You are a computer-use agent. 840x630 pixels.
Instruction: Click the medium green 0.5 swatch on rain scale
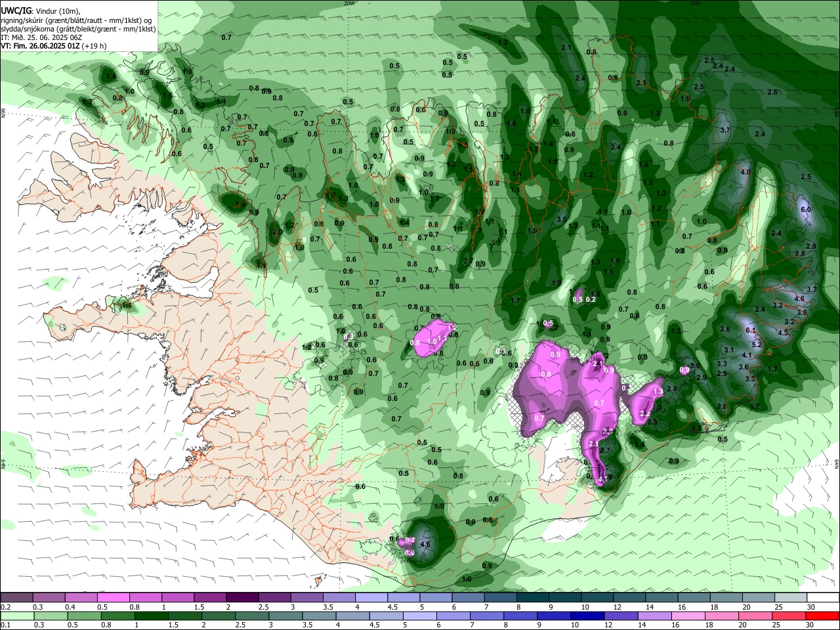pyautogui.click(x=84, y=616)
